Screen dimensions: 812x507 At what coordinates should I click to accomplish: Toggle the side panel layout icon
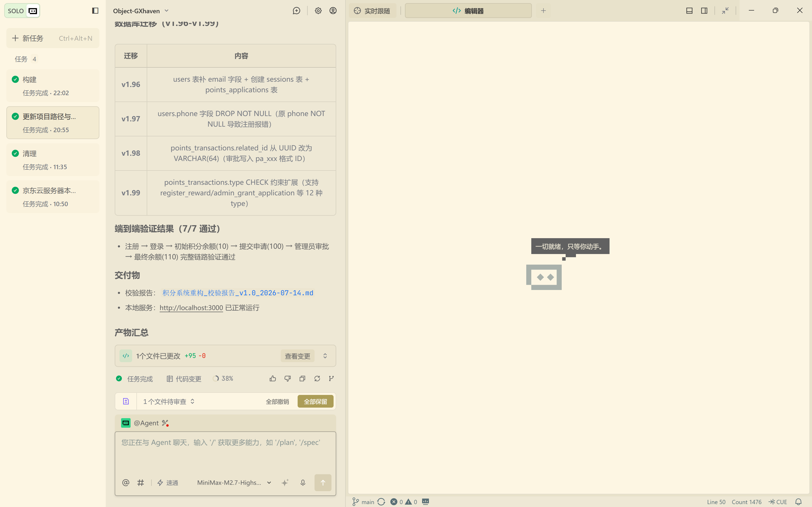704,11
